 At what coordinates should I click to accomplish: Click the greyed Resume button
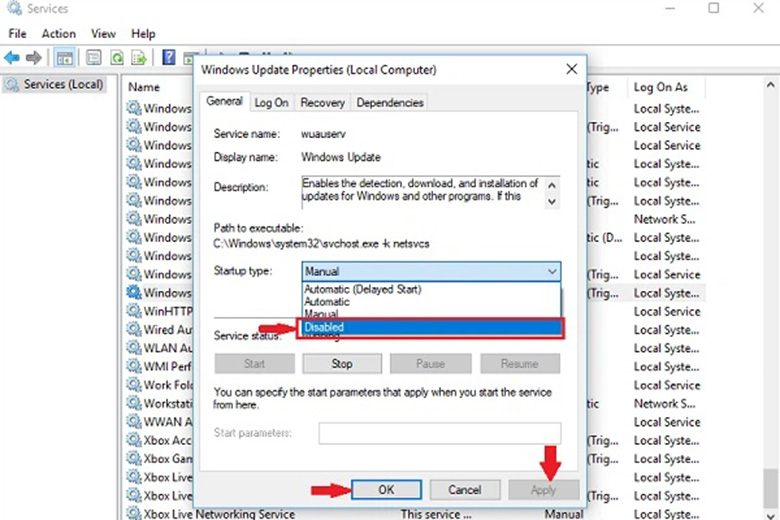point(519,364)
